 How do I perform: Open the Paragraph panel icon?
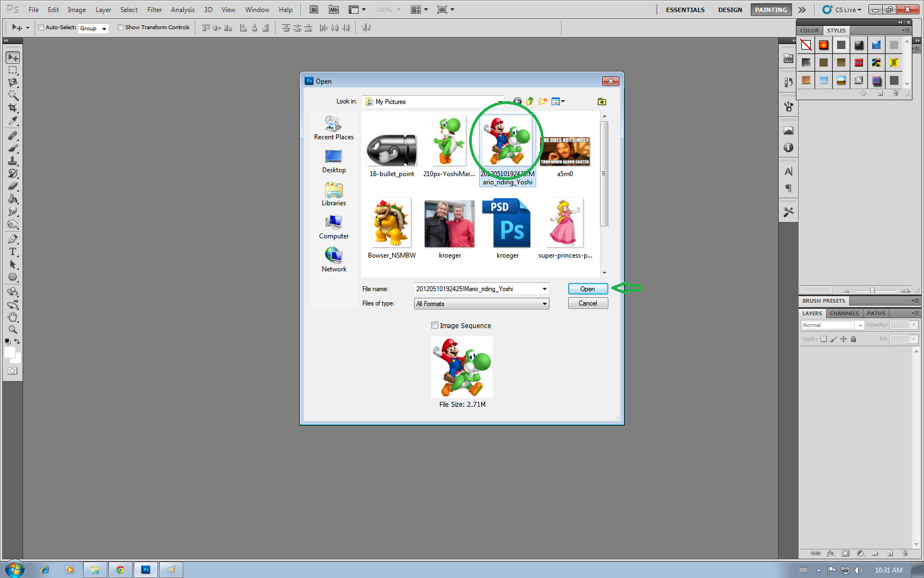789,188
